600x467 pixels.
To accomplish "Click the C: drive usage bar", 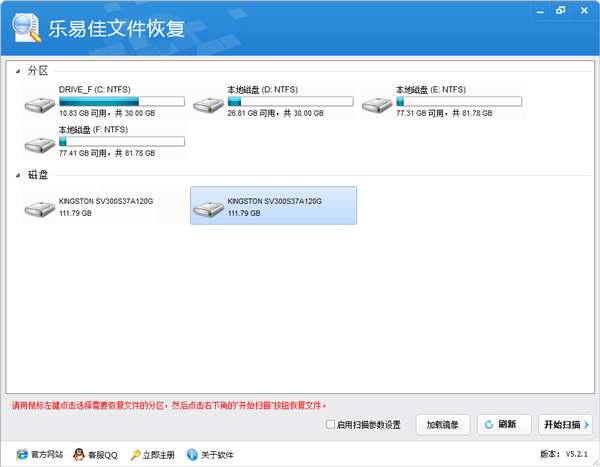I will (x=121, y=100).
